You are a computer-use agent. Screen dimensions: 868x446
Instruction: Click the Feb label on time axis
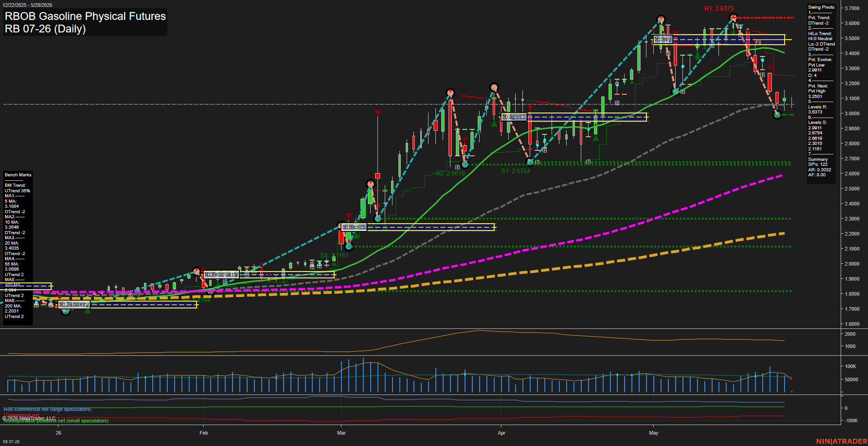[x=203, y=433]
